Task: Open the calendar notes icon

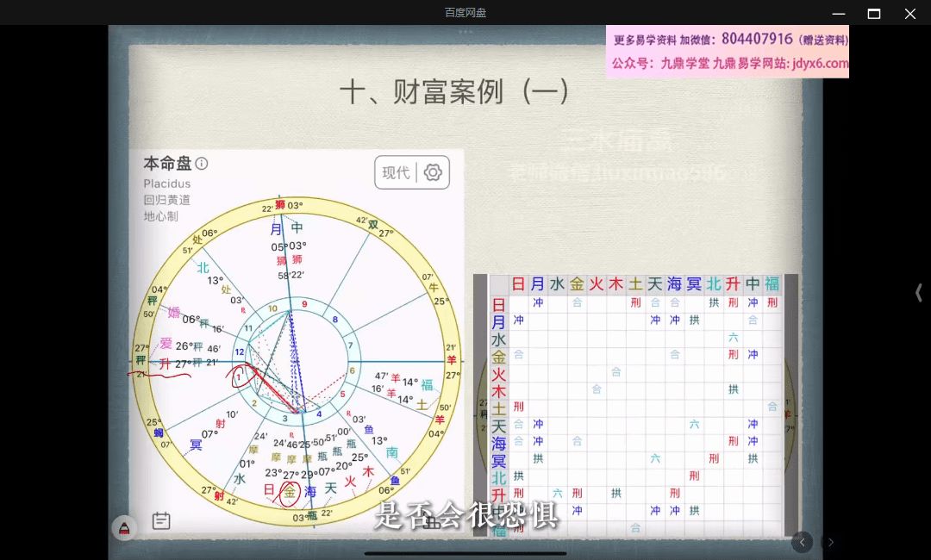Action: (160, 520)
